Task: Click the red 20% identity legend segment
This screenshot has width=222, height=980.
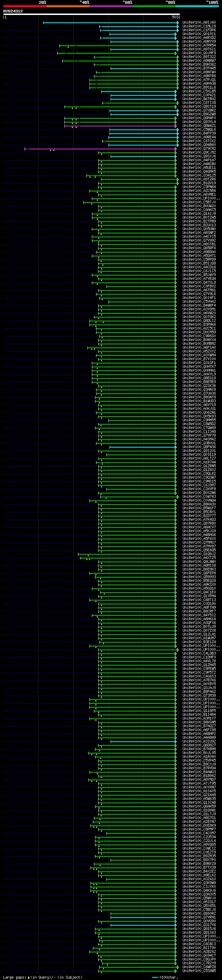Action: click(25, 6)
